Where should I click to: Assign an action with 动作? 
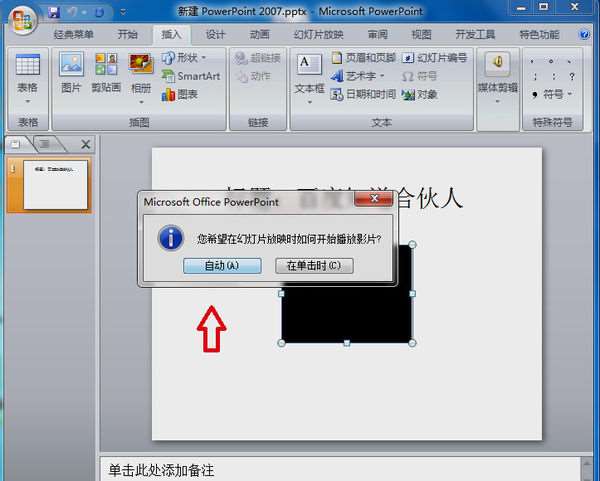click(254, 77)
